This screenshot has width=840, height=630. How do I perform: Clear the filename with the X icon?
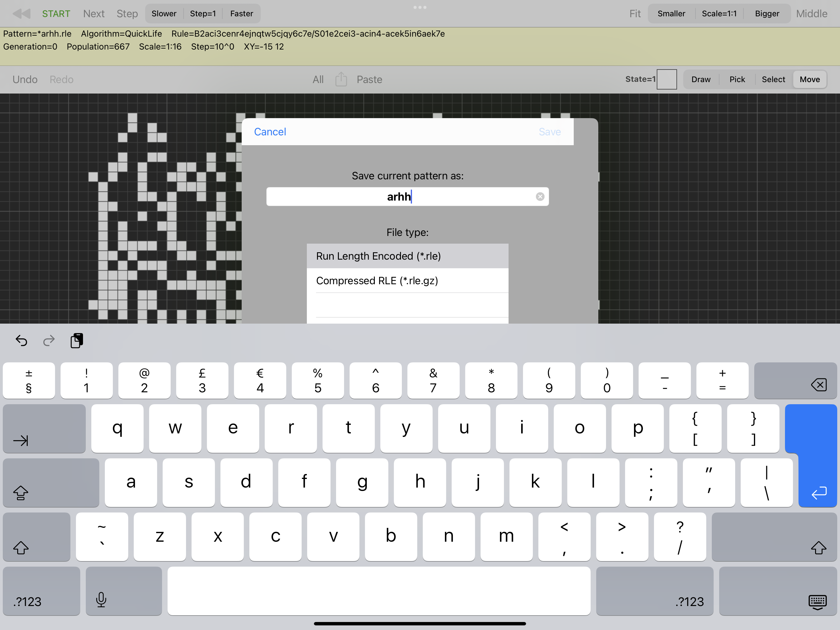click(x=540, y=197)
